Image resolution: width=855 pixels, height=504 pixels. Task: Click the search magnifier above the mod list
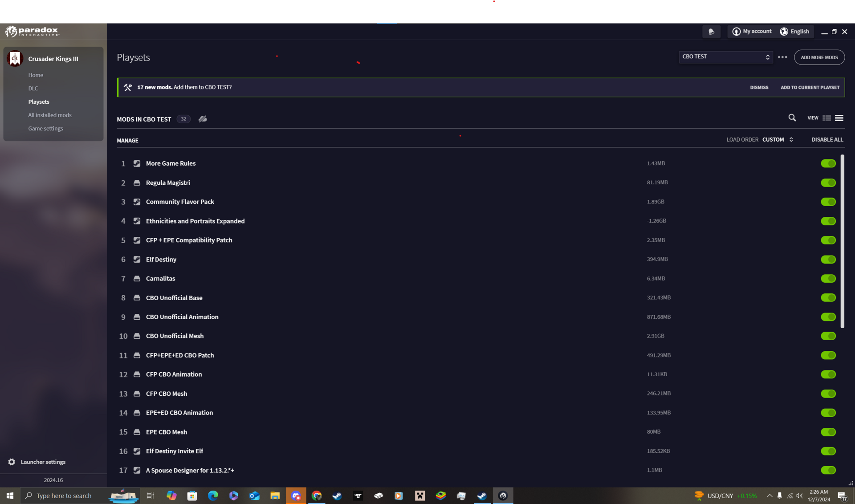pos(792,118)
